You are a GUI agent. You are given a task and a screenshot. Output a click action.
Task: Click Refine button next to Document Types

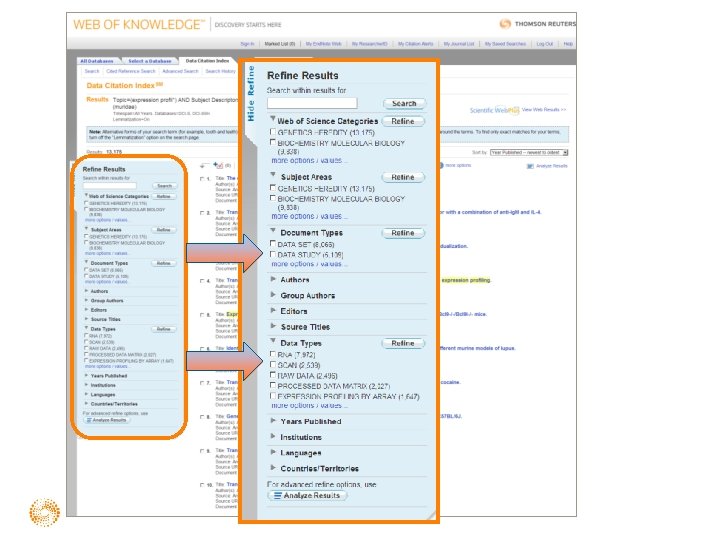tap(403, 233)
